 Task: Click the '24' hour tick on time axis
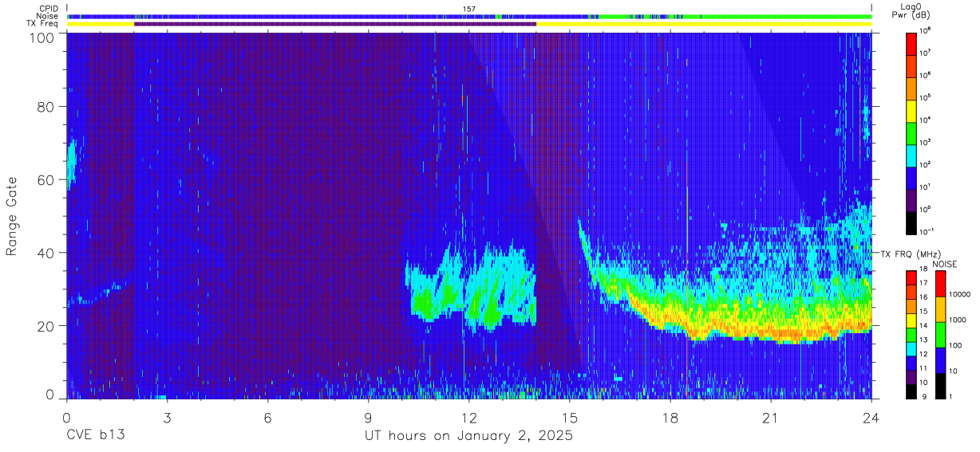871,417
